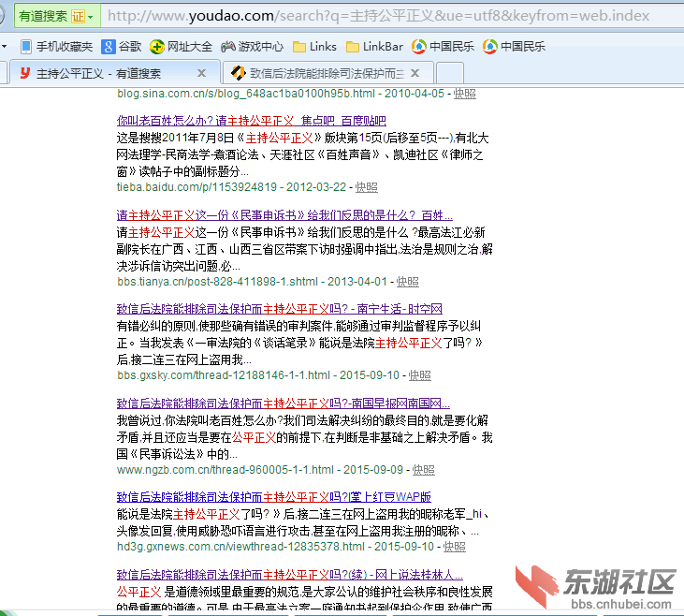Viewport: 684px width, 616px height.
Task: Open 快照 cache for bbs.gxsky.com result
Action: pos(419,375)
